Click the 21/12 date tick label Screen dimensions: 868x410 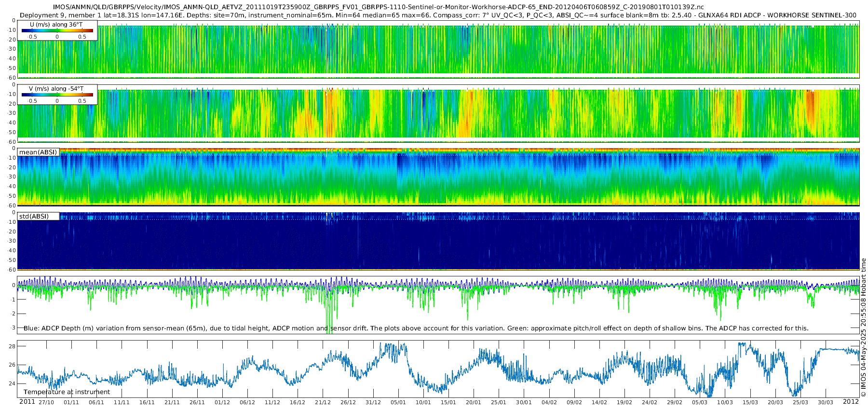[323, 402]
